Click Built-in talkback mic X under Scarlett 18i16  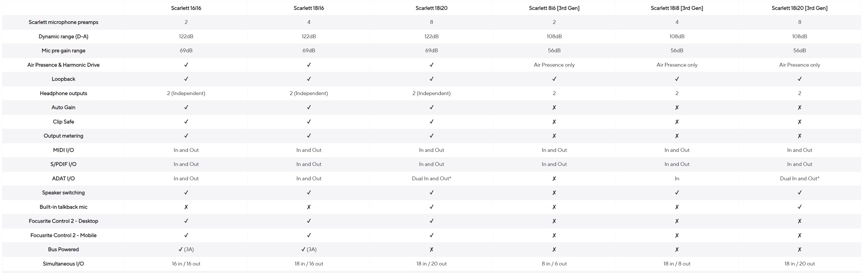tap(309, 207)
